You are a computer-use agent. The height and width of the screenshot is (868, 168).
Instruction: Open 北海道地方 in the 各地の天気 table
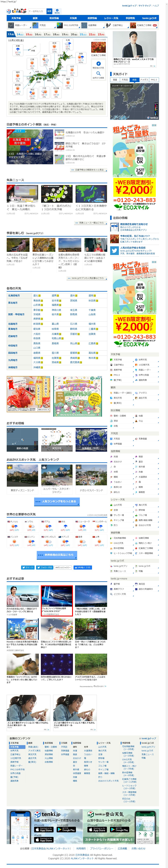(x=14, y=296)
